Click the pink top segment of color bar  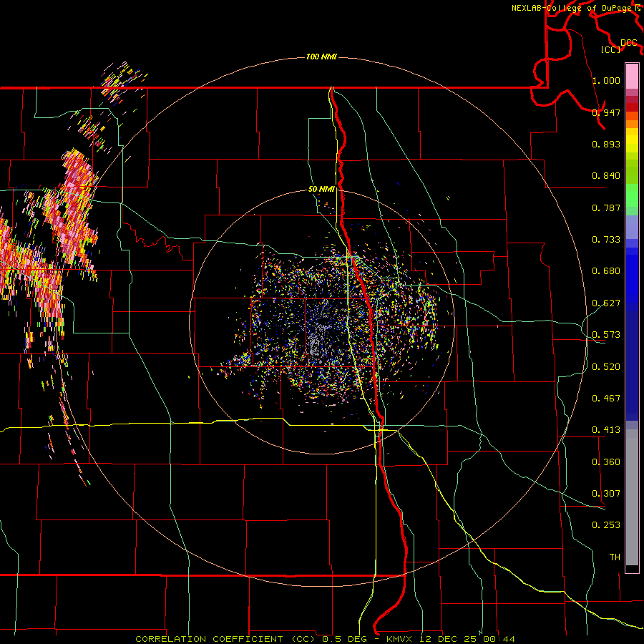[x=632, y=76]
